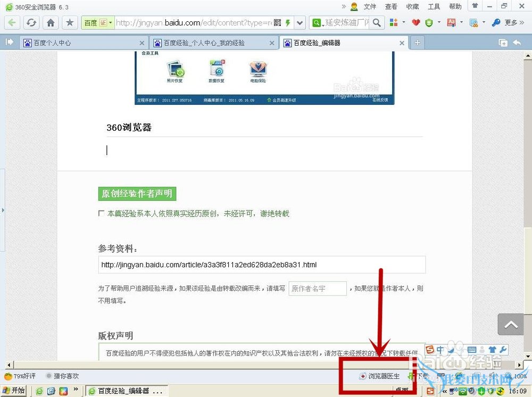The width and height of the screenshot is (532, 397).
Task: Open the user account avatar icon
Action: tap(354, 6)
